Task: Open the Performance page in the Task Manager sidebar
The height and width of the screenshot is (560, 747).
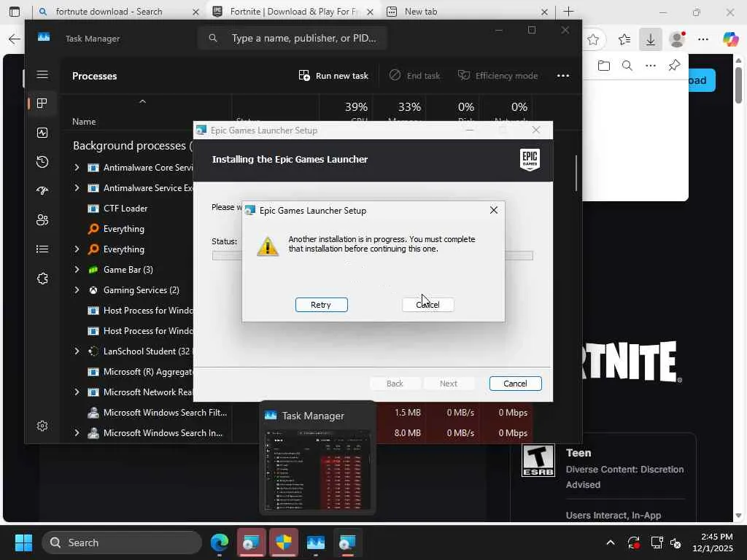Action: coord(42,133)
